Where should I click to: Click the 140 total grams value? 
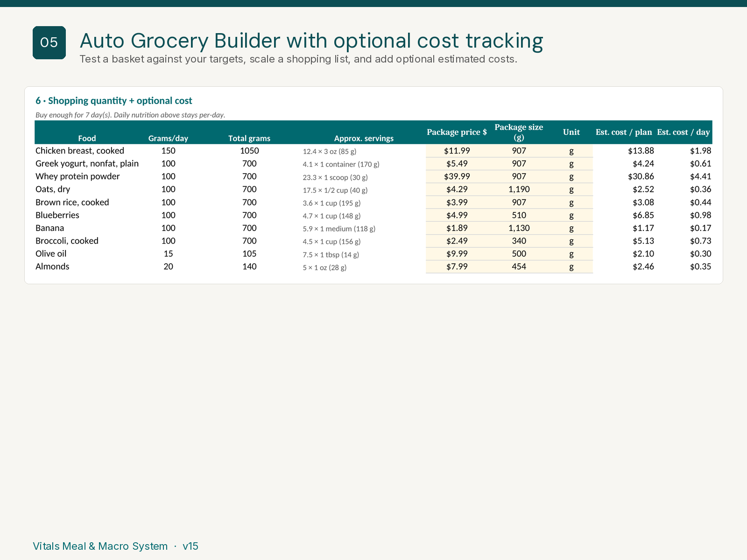[x=249, y=266]
